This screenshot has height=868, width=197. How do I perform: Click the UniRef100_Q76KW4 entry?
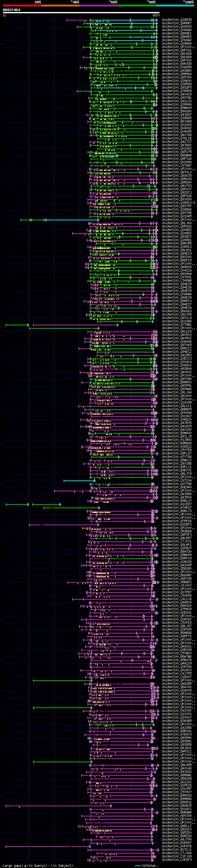pos(177,294)
